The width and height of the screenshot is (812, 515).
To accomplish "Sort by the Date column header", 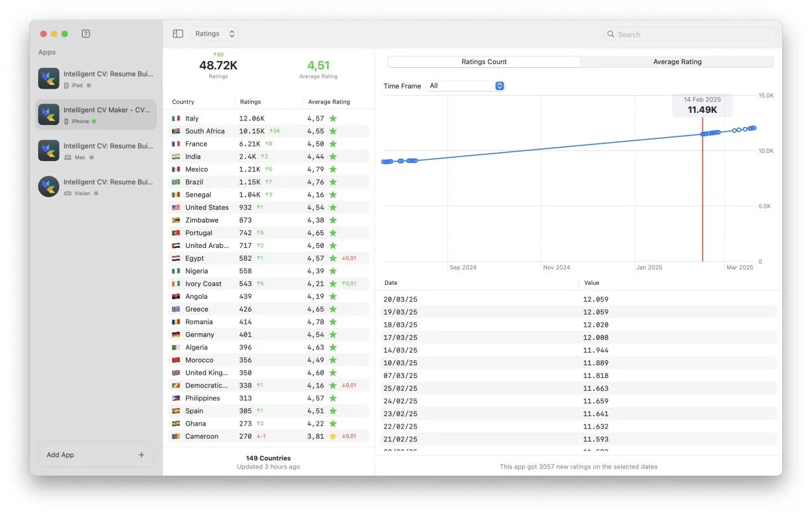I will click(391, 283).
